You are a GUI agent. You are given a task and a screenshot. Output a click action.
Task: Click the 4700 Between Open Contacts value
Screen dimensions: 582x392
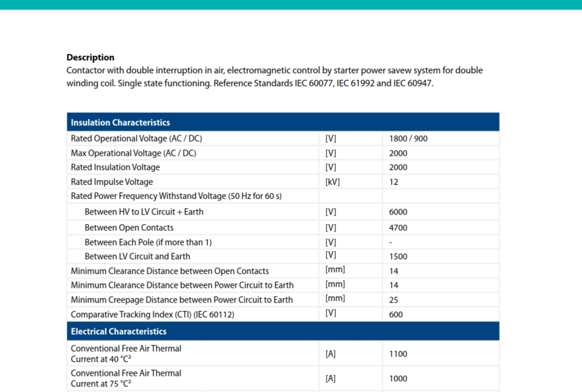coord(398,227)
